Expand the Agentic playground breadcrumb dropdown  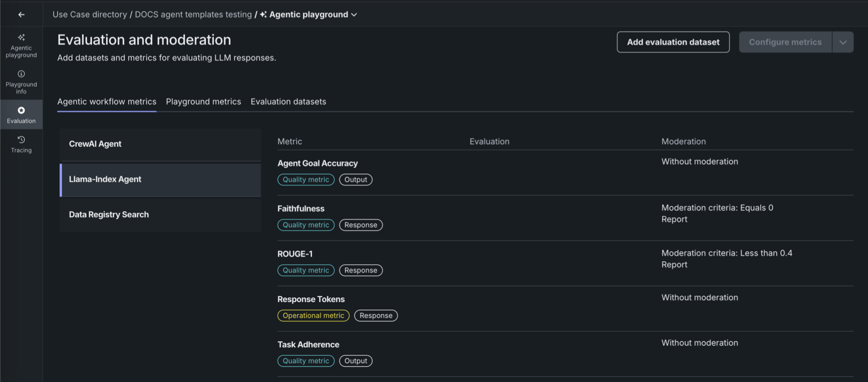(354, 14)
